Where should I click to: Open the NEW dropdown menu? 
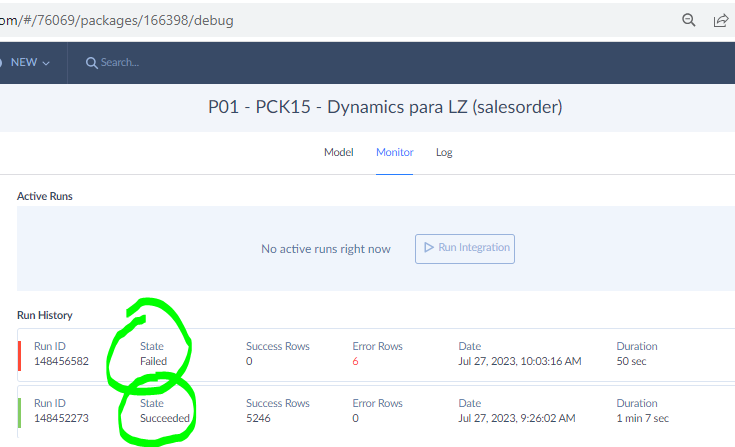30,62
